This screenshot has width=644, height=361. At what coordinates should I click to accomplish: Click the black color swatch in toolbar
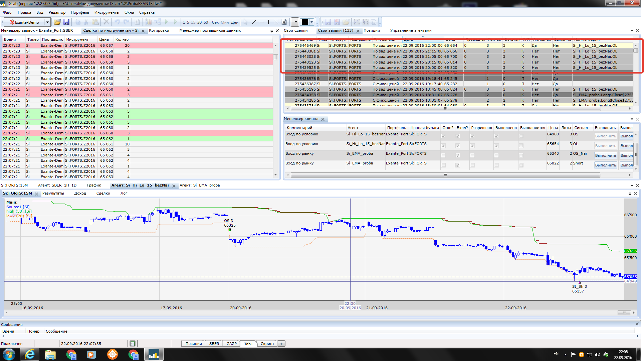[x=305, y=22]
